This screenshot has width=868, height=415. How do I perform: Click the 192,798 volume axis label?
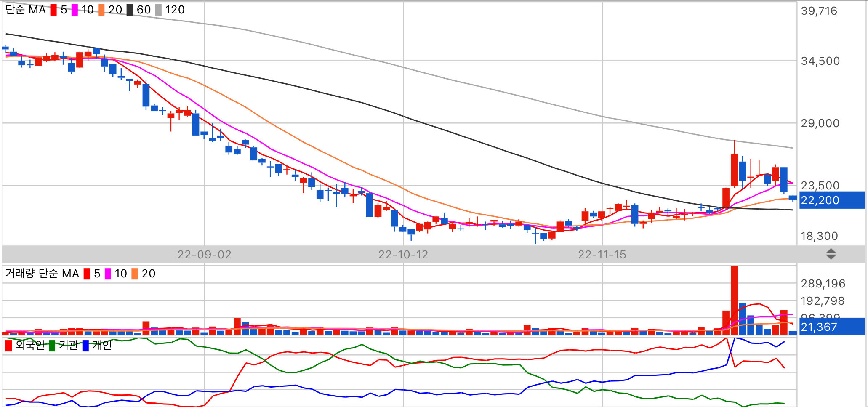click(823, 301)
